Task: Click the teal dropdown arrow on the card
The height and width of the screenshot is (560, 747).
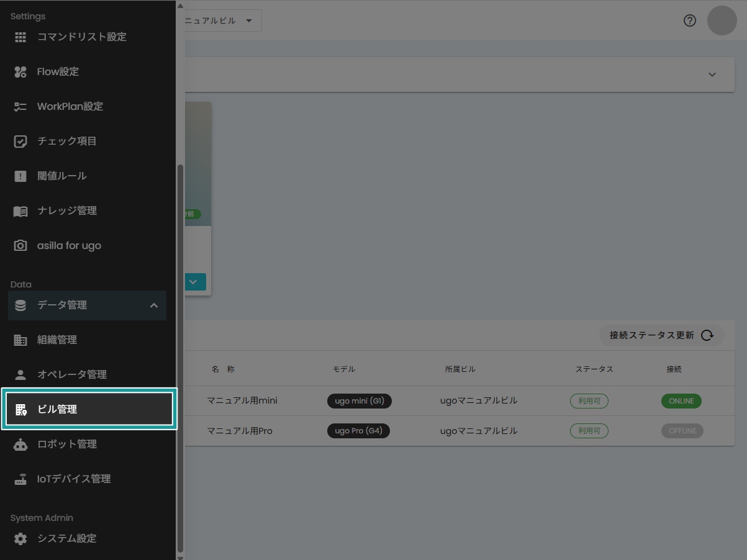Action: [193, 282]
